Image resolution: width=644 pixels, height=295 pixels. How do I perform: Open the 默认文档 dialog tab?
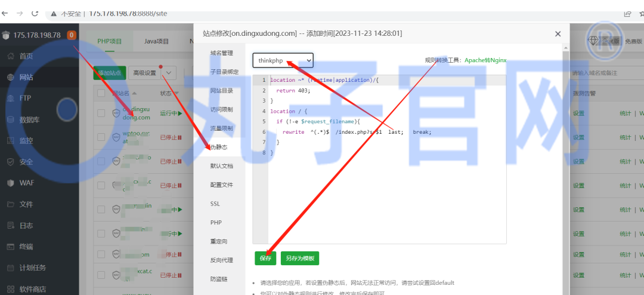click(x=221, y=166)
